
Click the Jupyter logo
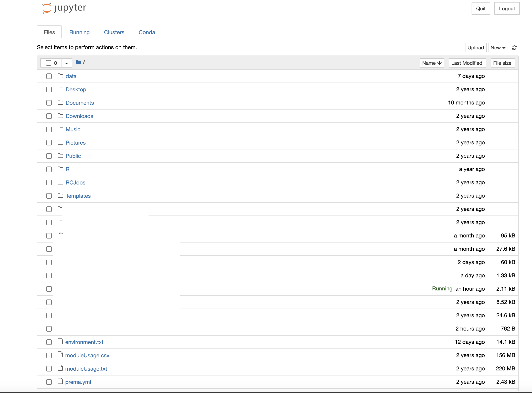64,8
